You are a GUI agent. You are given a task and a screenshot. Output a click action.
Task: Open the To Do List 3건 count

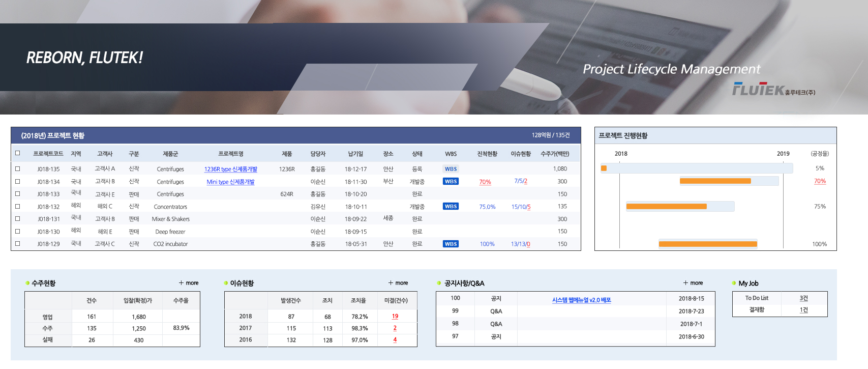(803, 298)
